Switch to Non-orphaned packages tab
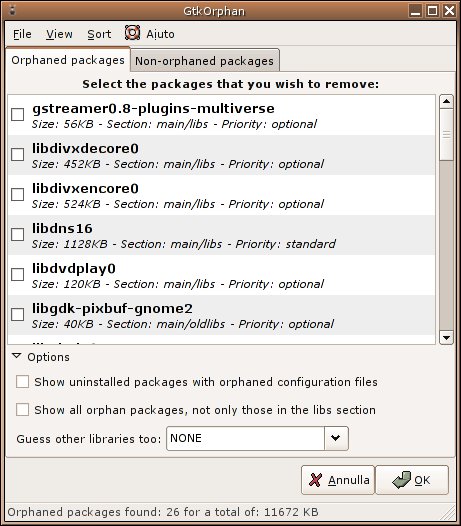The height and width of the screenshot is (526, 461). click(204, 61)
